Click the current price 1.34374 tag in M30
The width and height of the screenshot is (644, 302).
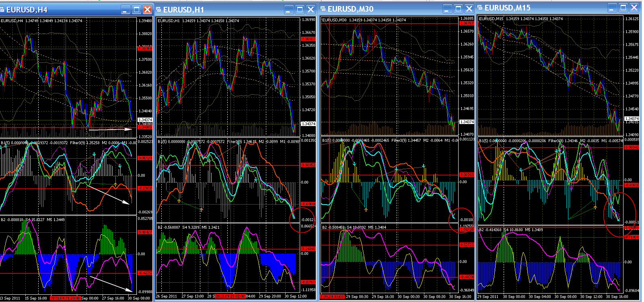click(467, 122)
